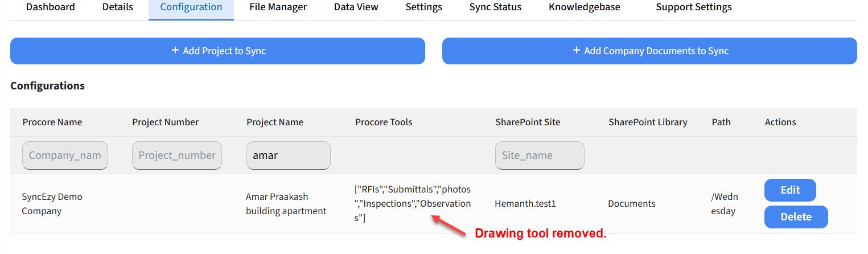Open the Dashboard tab
Image resolution: width=868 pixels, height=254 pixels.
pyautogui.click(x=51, y=7)
